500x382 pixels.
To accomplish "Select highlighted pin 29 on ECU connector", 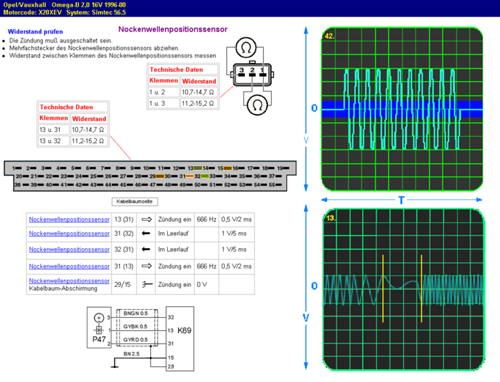I will (x=160, y=176).
